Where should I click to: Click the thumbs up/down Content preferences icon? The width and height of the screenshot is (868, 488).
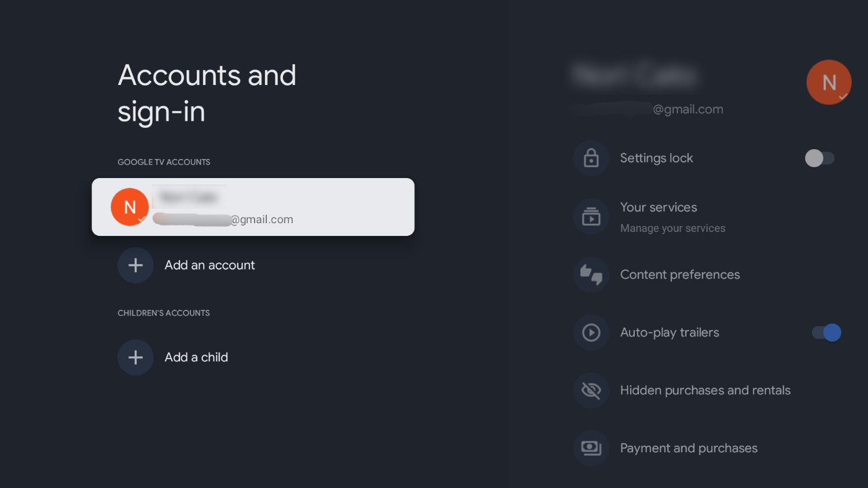591,275
